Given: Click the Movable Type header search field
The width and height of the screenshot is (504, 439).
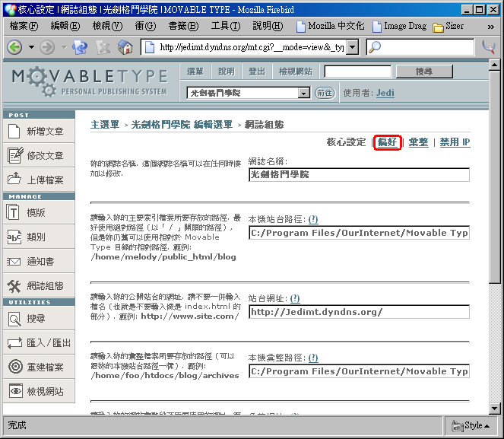Looking at the screenshot, I should click(x=358, y=72).
